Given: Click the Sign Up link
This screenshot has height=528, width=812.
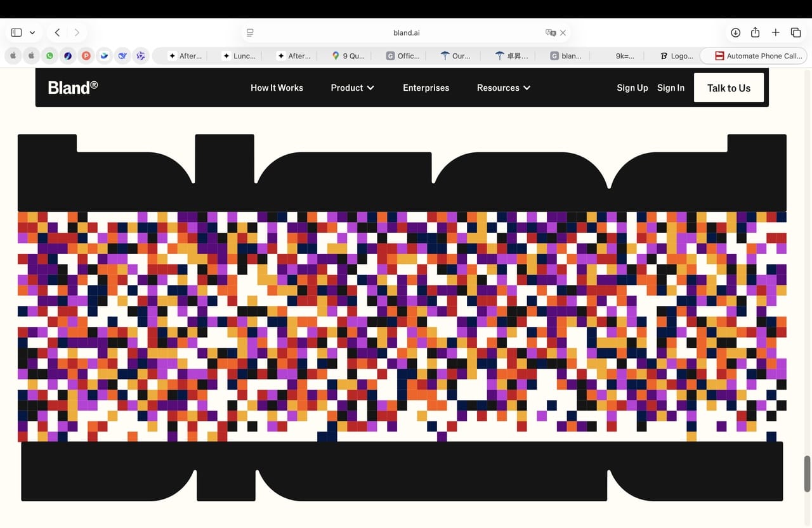Looking at the screenshot, I should [x=632, y=88].
